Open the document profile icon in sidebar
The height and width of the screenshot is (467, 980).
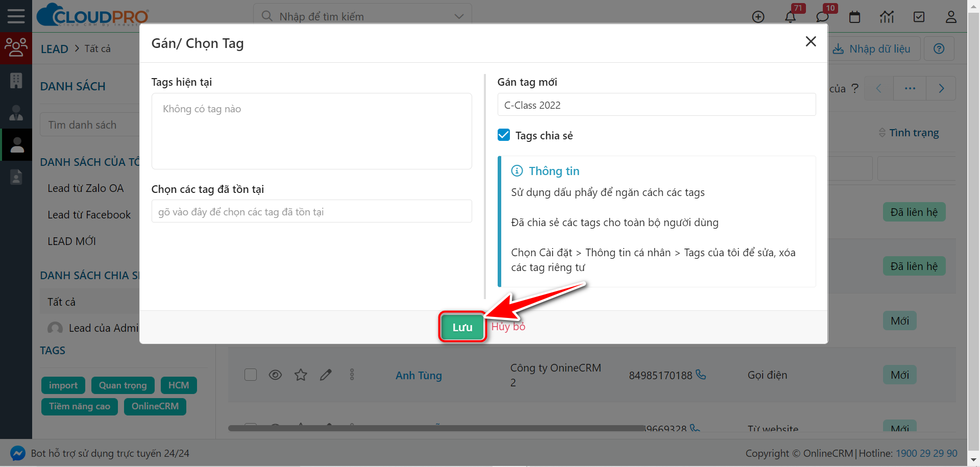coord(16,177)
